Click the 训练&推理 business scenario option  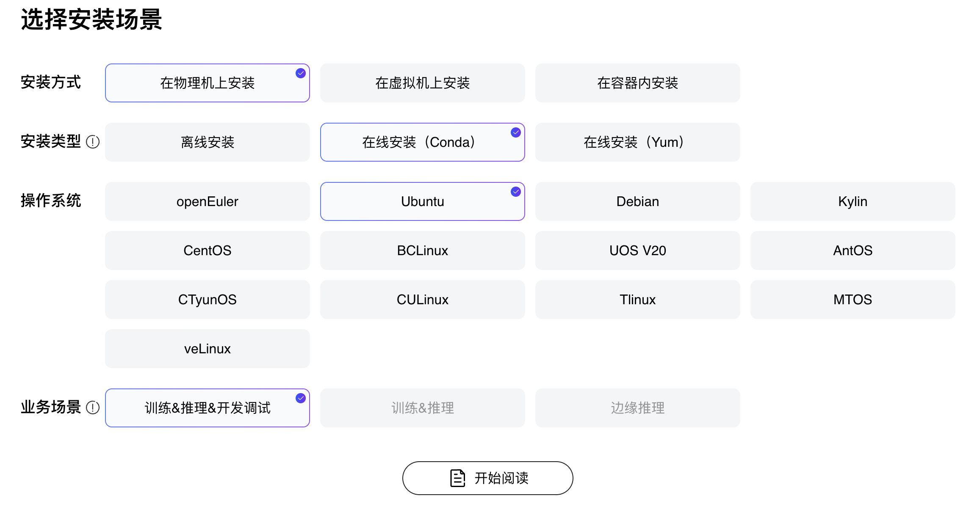point(422,407)
